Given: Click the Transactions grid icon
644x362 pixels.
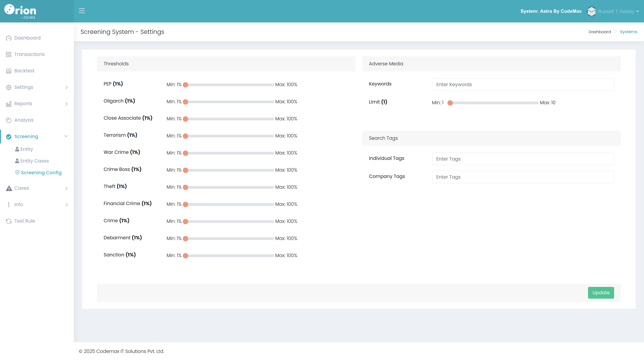Looking at the screenshot, I should [x=9, y=54].
